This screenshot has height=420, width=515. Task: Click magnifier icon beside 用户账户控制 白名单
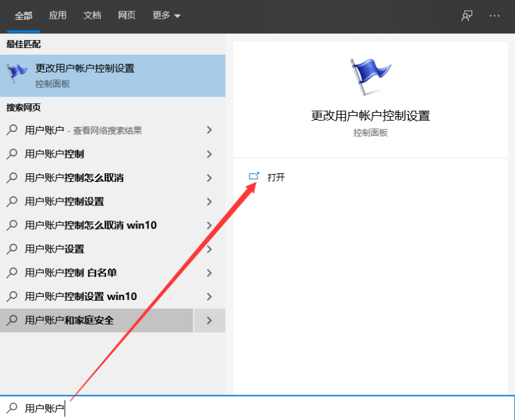point(12,273)
